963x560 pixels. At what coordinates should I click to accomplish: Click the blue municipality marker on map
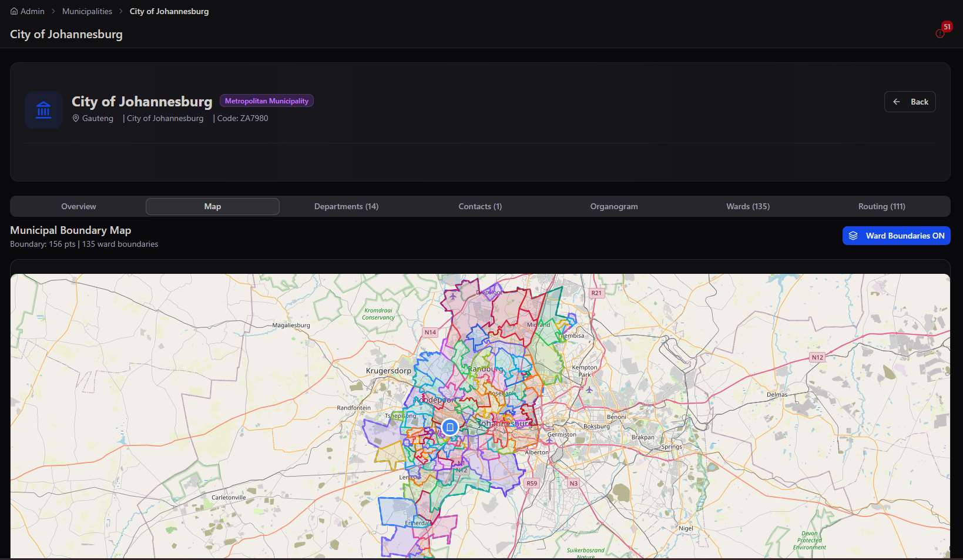click(450, 427)
